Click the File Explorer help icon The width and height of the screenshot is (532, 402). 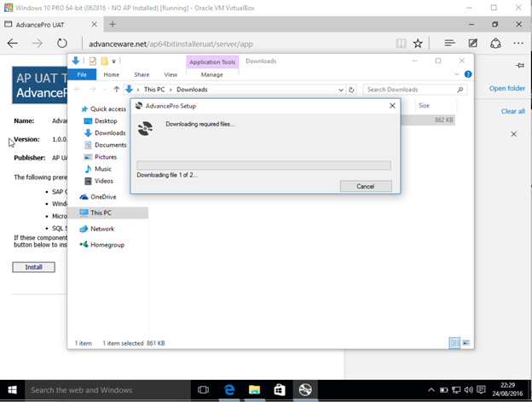coord(468,74)
